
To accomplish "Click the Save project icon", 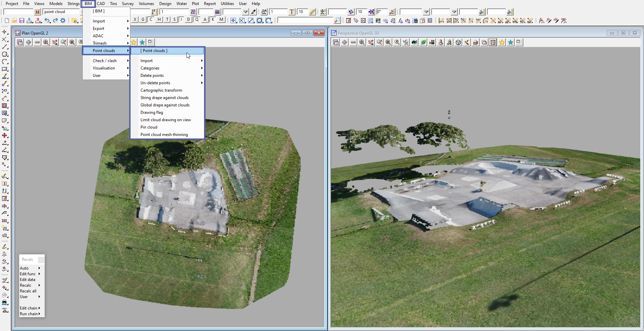I will click(x=22, y=21).
